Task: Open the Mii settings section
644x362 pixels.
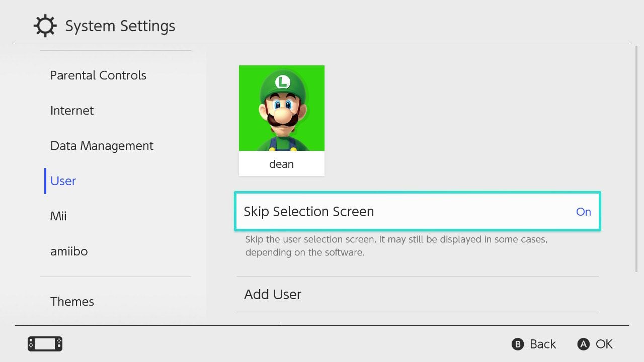Action: tap(58, 216)
